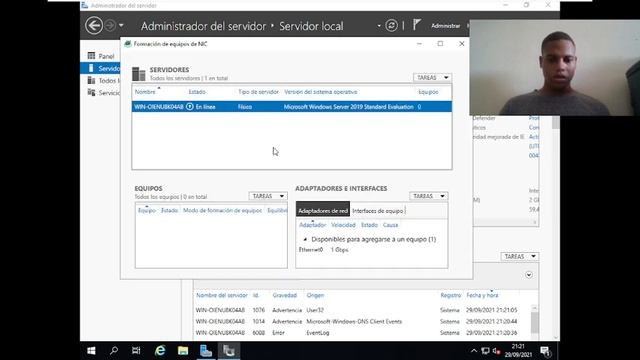640x360 pixels.
Task: Sort teams by Modo de formación de equipos
Action: tap(222, 210)
